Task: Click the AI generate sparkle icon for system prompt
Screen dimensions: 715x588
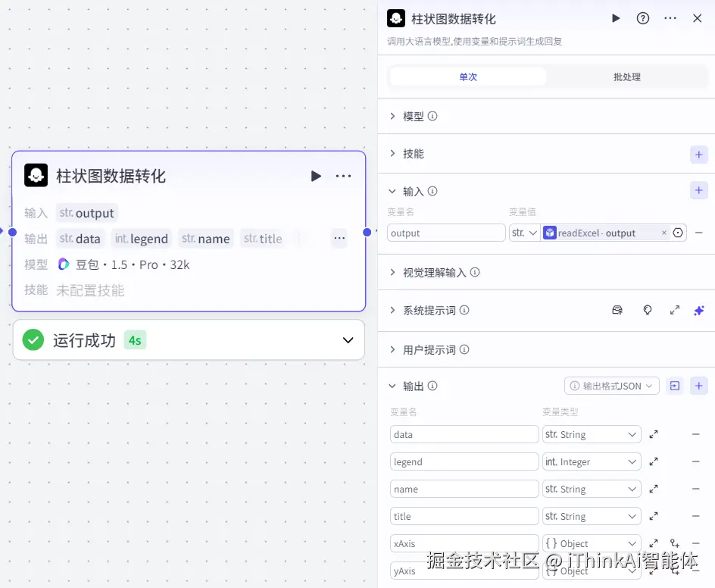Action: tap(698, 310)
